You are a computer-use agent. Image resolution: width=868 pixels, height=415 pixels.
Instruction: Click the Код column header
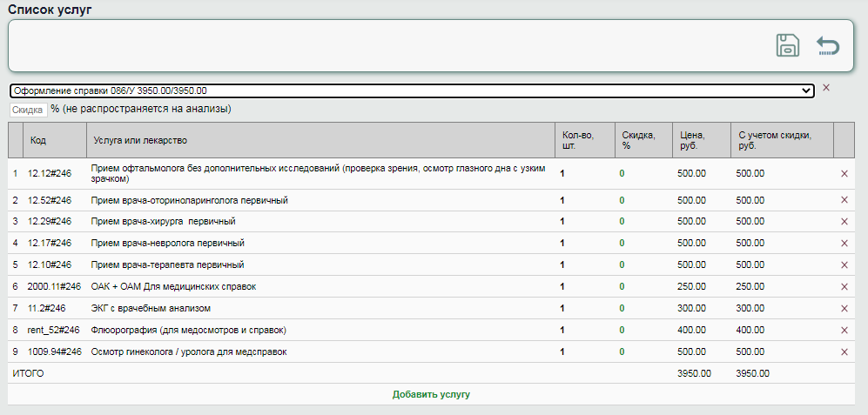(x=38, y=140)
